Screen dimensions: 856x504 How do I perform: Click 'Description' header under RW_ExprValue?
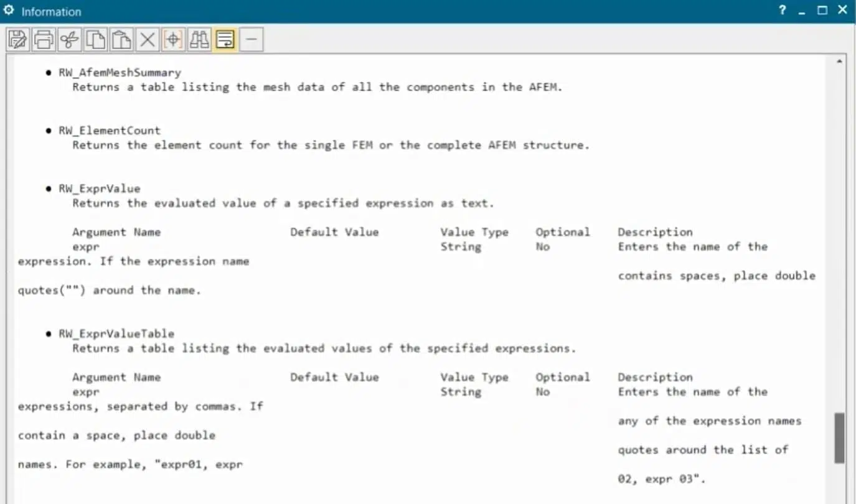coord(655,232)
